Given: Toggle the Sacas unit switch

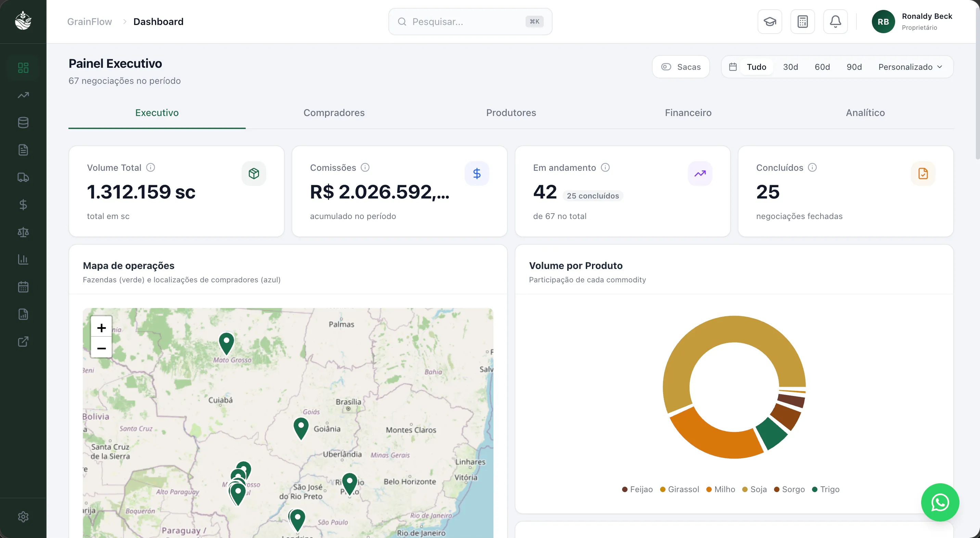Looking at the screenshot, I should (681, 67).
